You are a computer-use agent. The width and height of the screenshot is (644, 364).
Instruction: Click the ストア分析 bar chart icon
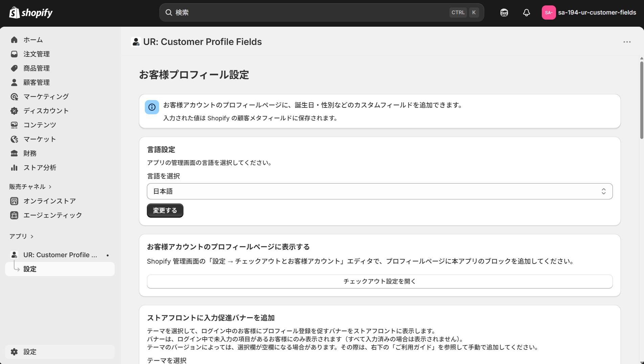tap(14, 168)
